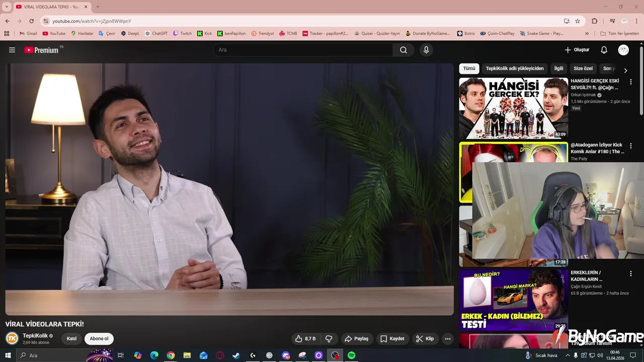Click the search magnifier button
This screenshot has width=644, height=362.
pos(404,50)
